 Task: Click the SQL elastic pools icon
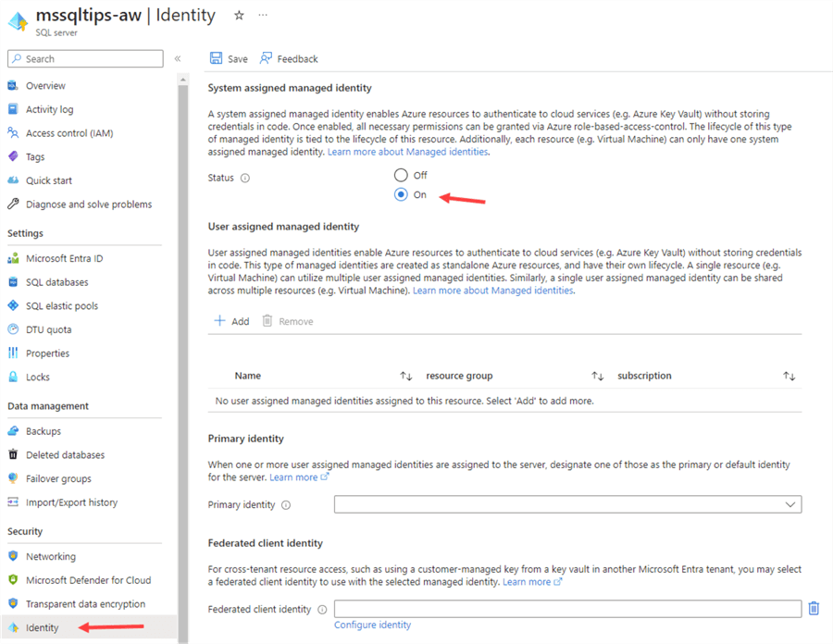click(x=13, y=305)
